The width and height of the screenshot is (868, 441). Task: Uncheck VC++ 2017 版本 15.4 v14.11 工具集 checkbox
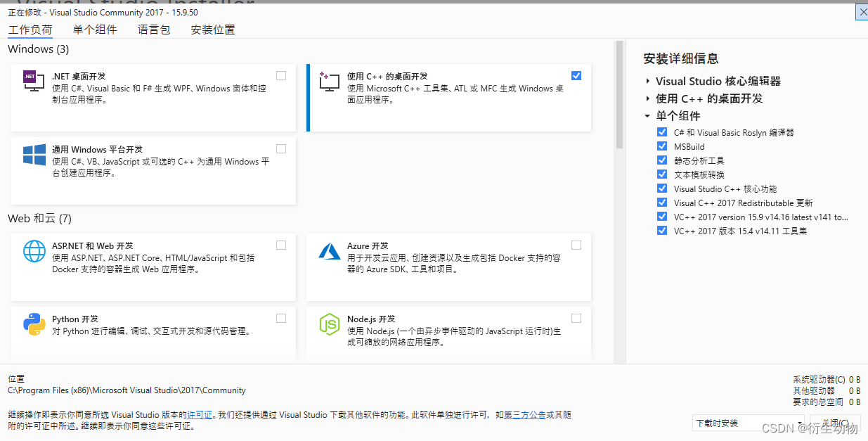pyautogui.click(x=661, y=231)
